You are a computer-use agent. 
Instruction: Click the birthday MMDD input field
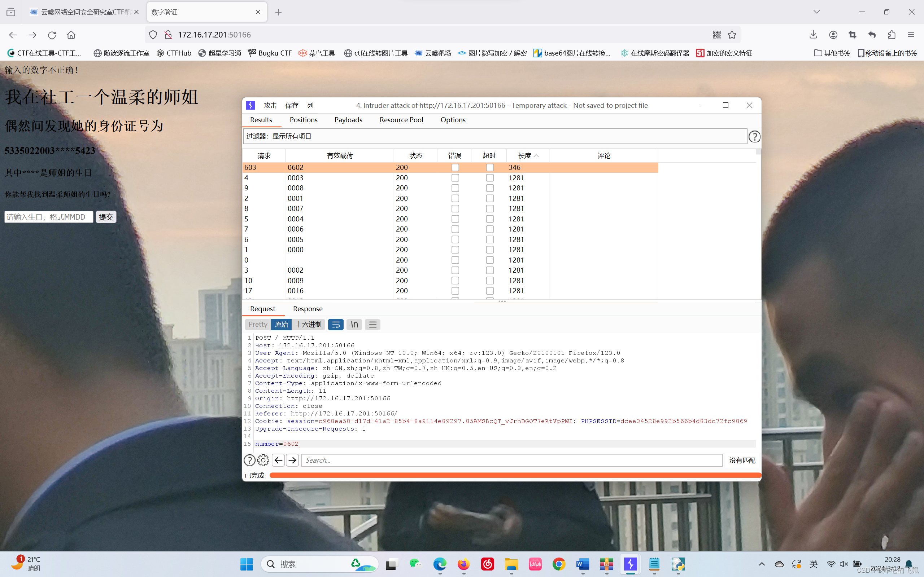click(48, 217)
